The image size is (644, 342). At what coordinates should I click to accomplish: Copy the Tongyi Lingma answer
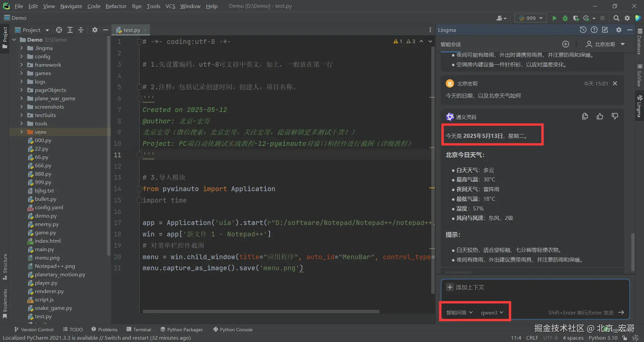585,116
